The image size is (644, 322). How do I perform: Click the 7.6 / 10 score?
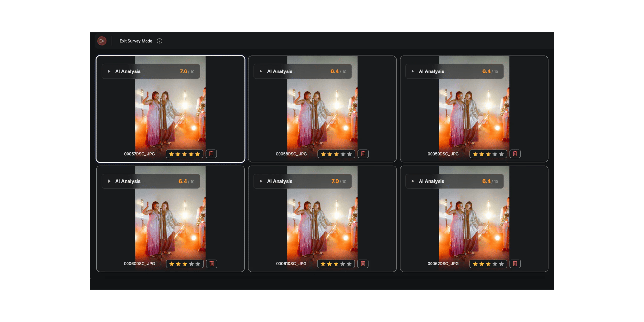click(x=187, y=71)
